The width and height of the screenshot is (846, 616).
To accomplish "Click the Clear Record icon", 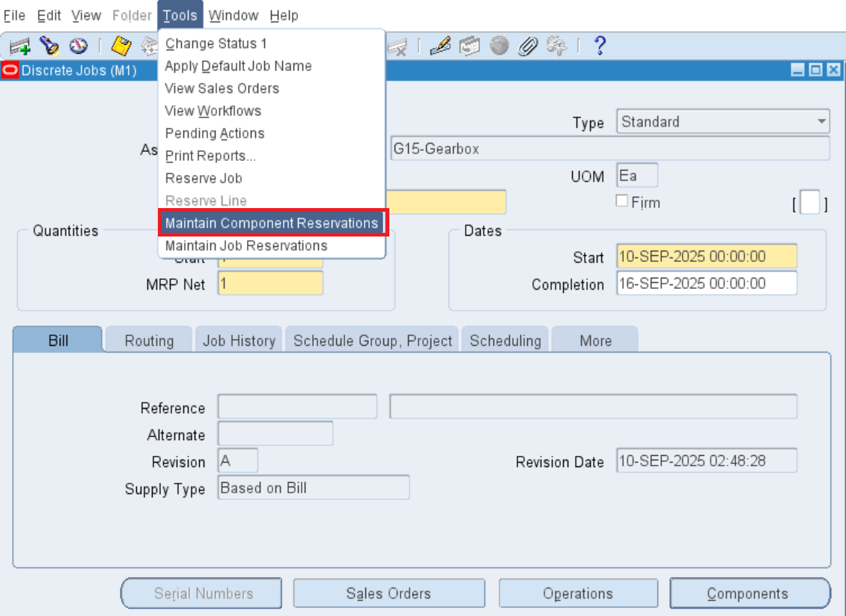I will (x=399, y=46).
